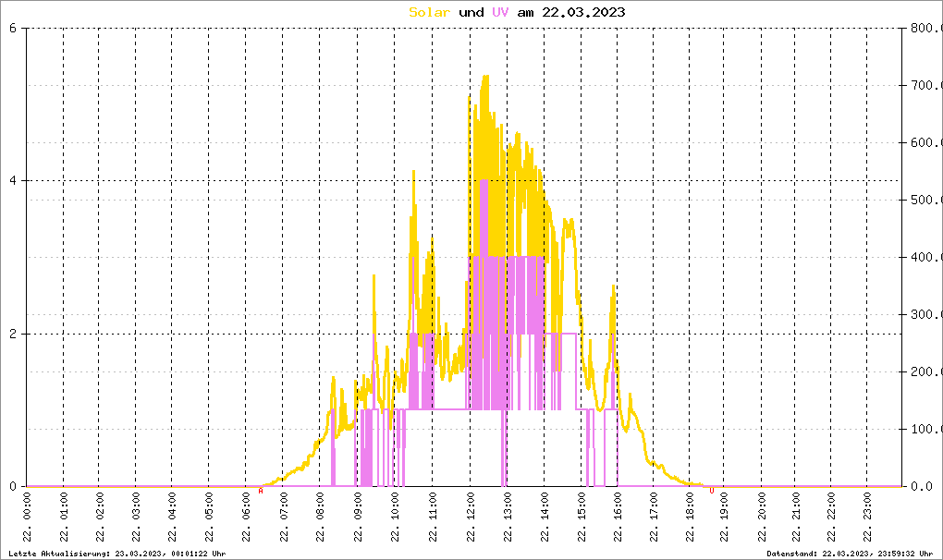This screenshot has width=943, height=560.
Task: Click the time label 22. 21:00
Action: (x=796, y=517)
